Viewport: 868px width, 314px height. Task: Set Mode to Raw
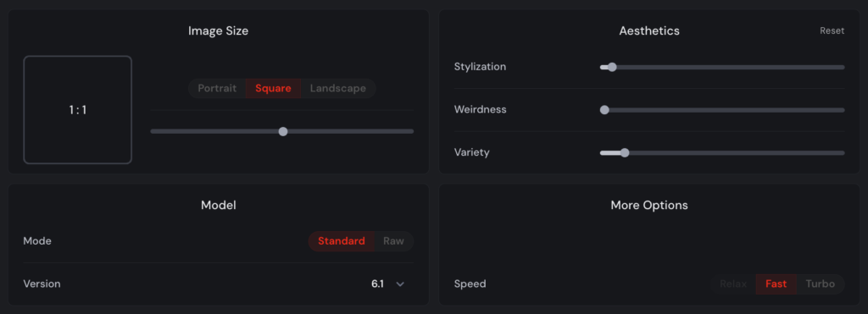pos(393,241)
